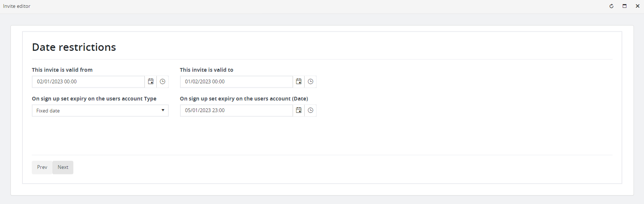Go to Next step of invite wizard
Image resolution: width=644 pixels, height=204 pixels.
tap(63, 167)
